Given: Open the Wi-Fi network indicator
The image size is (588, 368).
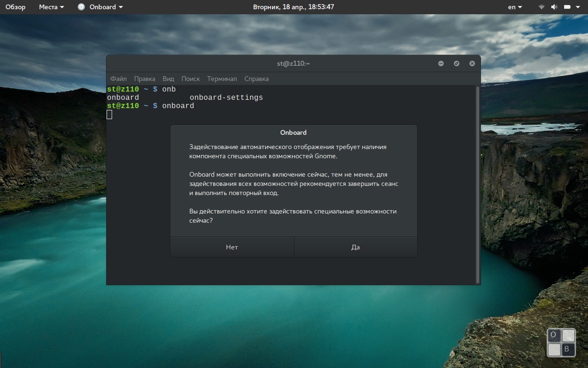Looking at the screenshot, I should click(542, 7).
